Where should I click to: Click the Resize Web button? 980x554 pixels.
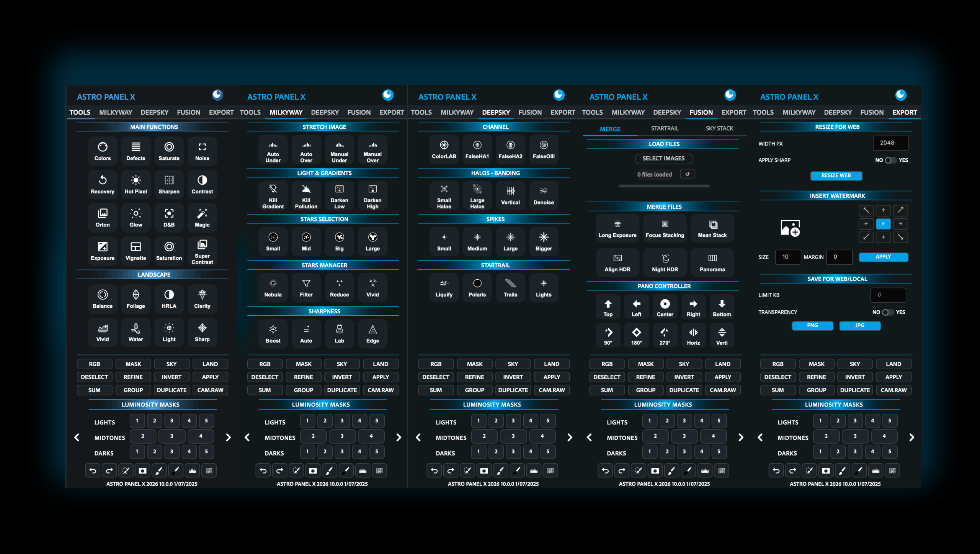click(x=836, y=175)
